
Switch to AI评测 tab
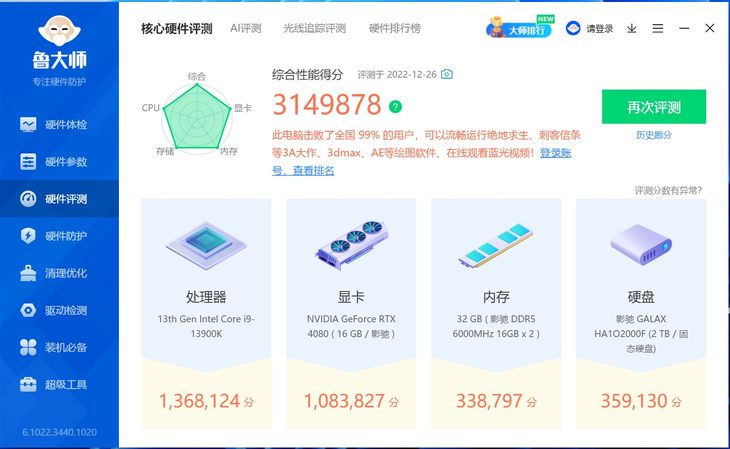(x=245, y=28)
